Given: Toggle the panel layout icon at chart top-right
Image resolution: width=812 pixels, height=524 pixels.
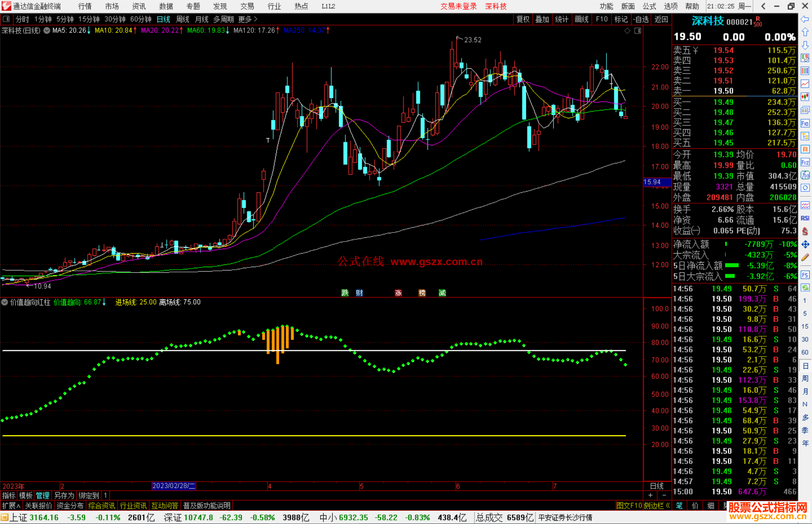Looking at the screenshot, I should point(638,31).
